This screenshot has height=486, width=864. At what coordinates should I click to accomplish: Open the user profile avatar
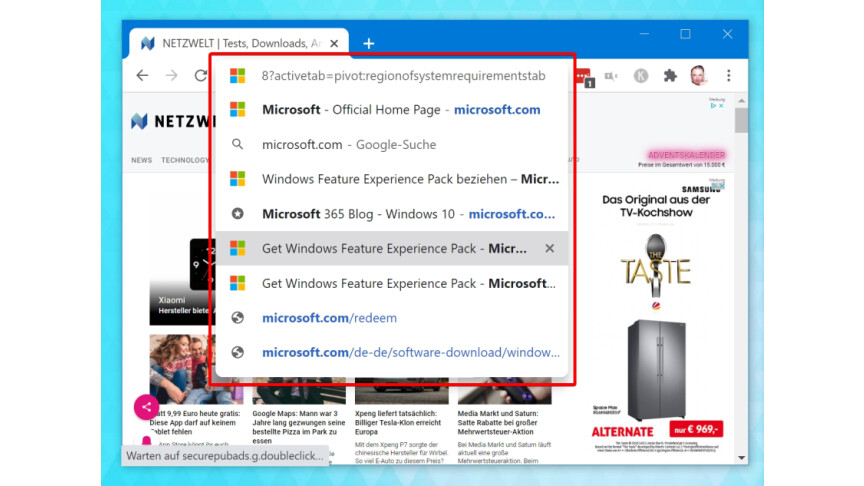coord(699,75)
